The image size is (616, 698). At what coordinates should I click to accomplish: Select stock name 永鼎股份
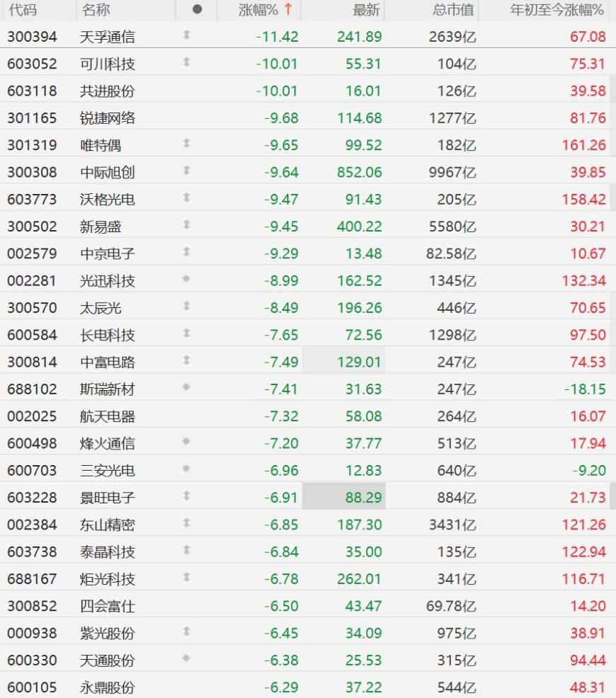click(x=107, y=687)
